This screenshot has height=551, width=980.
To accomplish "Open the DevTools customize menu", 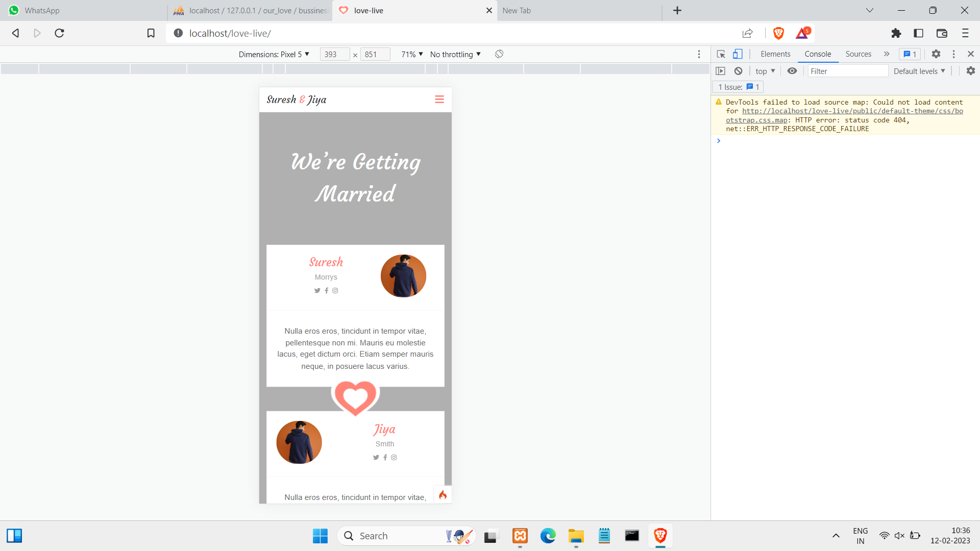I will pyautogui.click(x=953, y=54).
